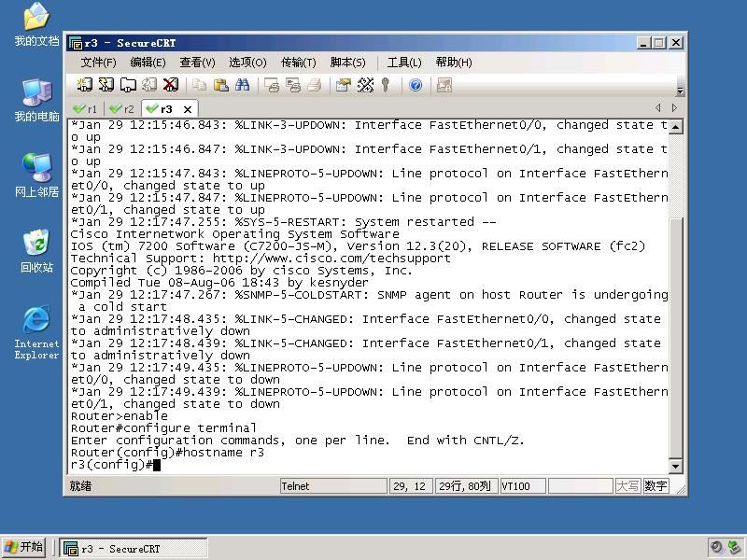Click the blue Help question mark icon
The height and width of the screenshot is (560, 747).
click(x=416, y=85)
